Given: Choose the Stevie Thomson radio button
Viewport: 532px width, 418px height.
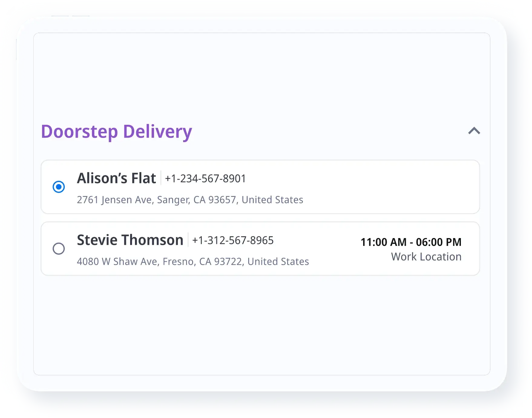Looking at the screenshot, I should (59, 249).
